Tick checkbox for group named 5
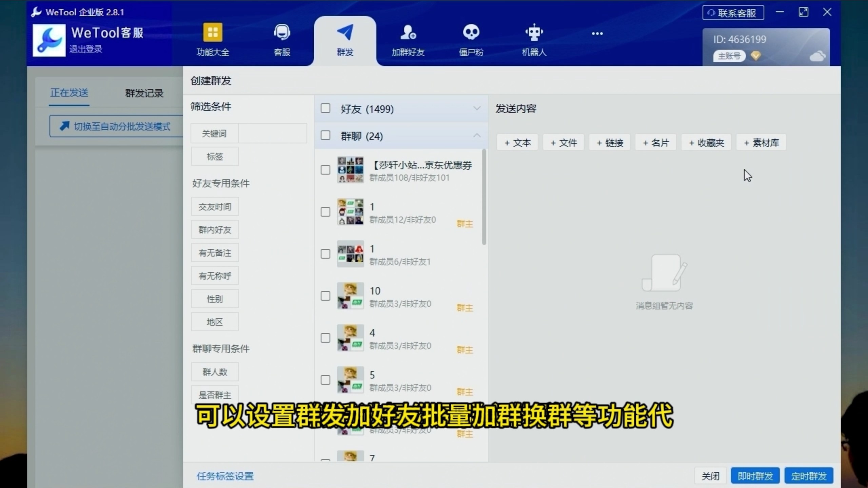The height and width of the screenshot is (488, 868). click(x=325, y=380)
